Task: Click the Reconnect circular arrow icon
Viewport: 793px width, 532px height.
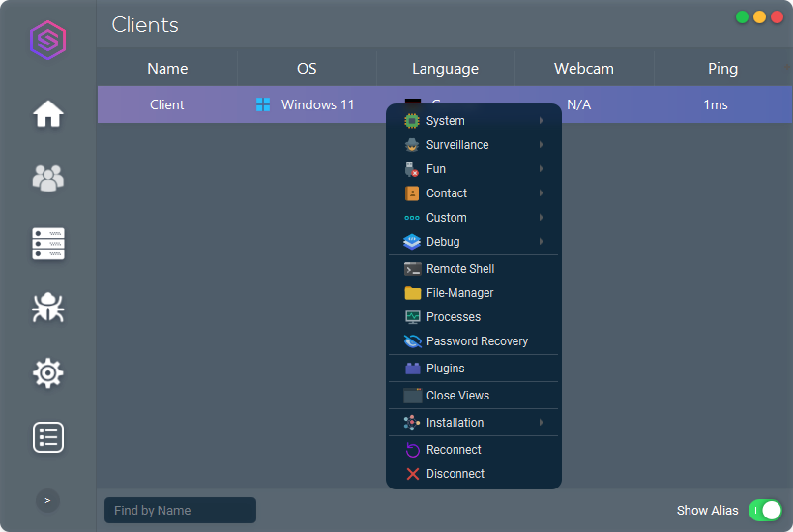Action: coord(412,450)
